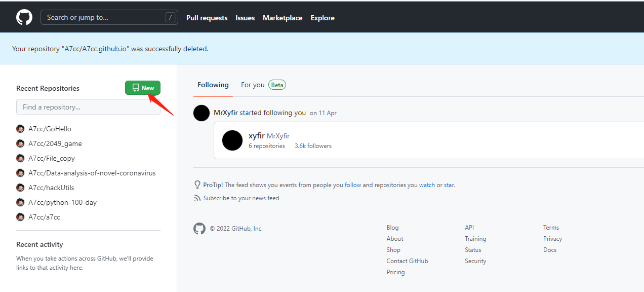Open Marketplace from the top navigation
644x292 pixels.
click(x=283, y=18)
